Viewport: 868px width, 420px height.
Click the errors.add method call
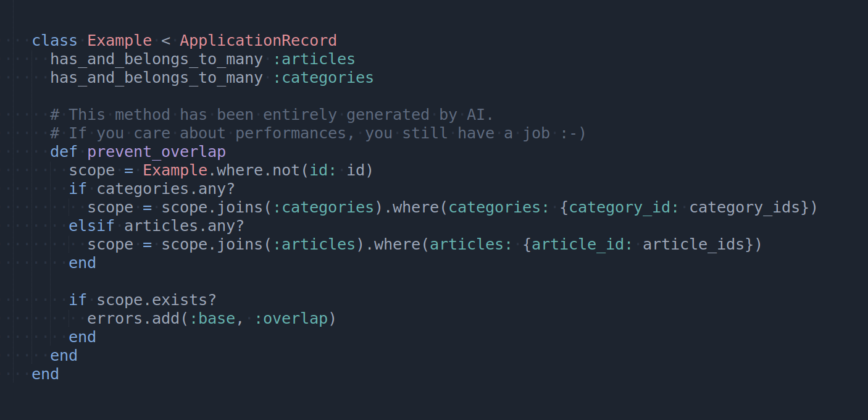point(133,319)
